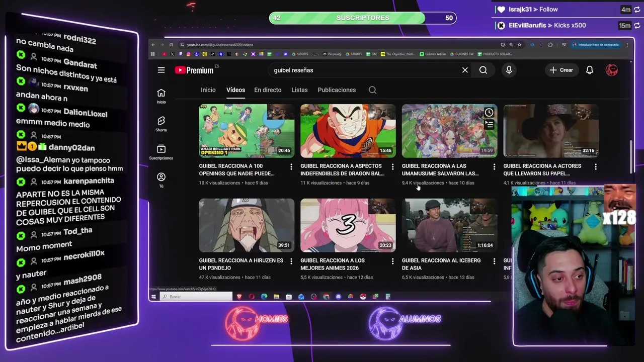Open options for Actores video
The width and height of the screenshot is (644, 362).
point(596,166)
